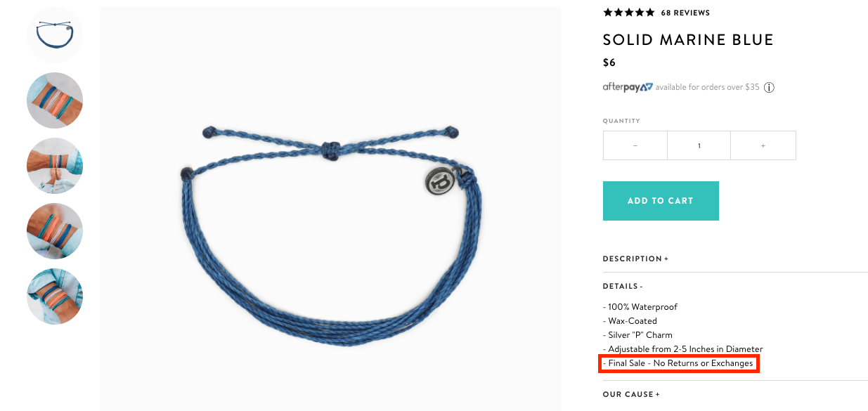The height and width of the screenshot is (411, 868).
Task: Decrease quantity with the minus button
Action: pyautogui.click(x=635, y=145)
